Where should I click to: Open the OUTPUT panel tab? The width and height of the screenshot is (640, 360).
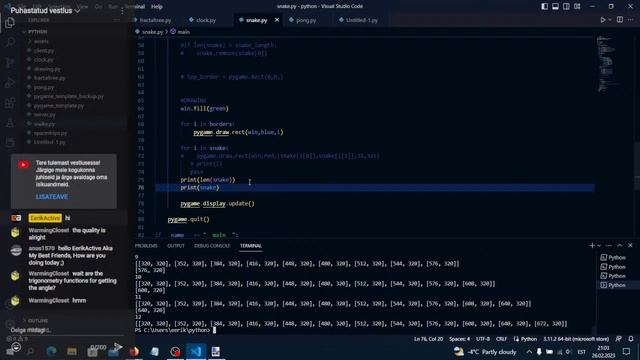pyautogui.click(x=176, y=246)
